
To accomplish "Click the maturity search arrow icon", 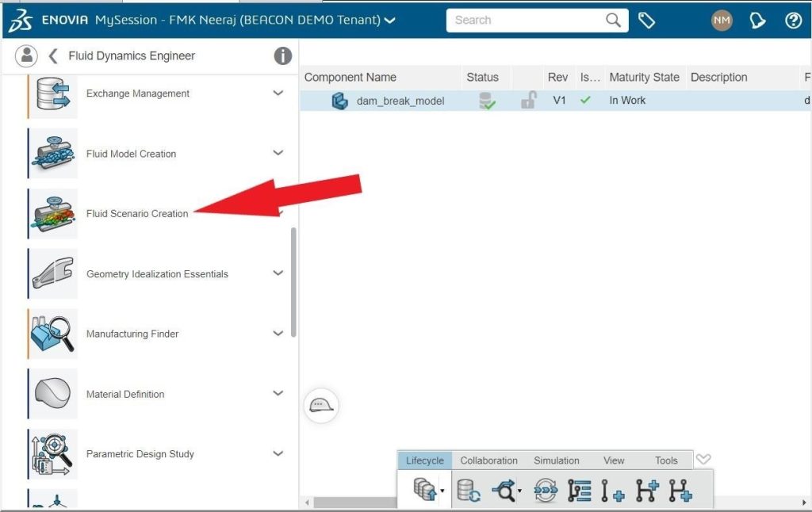I will click(x=504, y=491).
